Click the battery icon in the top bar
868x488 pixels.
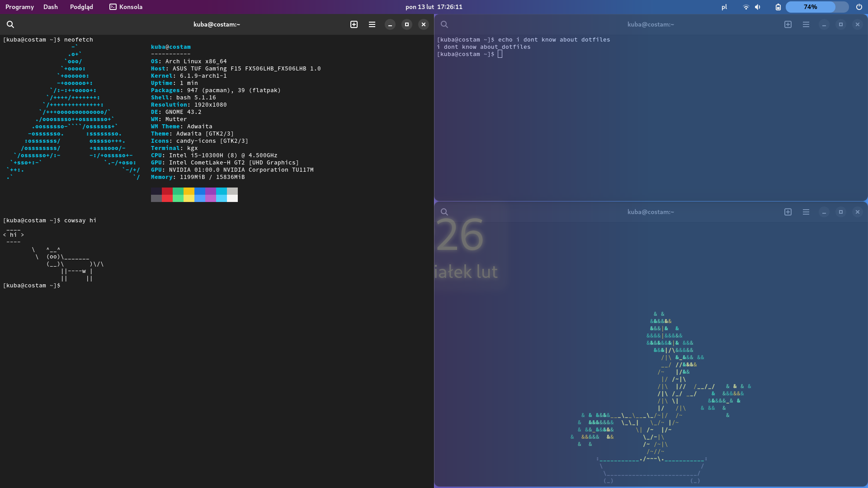pos(778,7)
